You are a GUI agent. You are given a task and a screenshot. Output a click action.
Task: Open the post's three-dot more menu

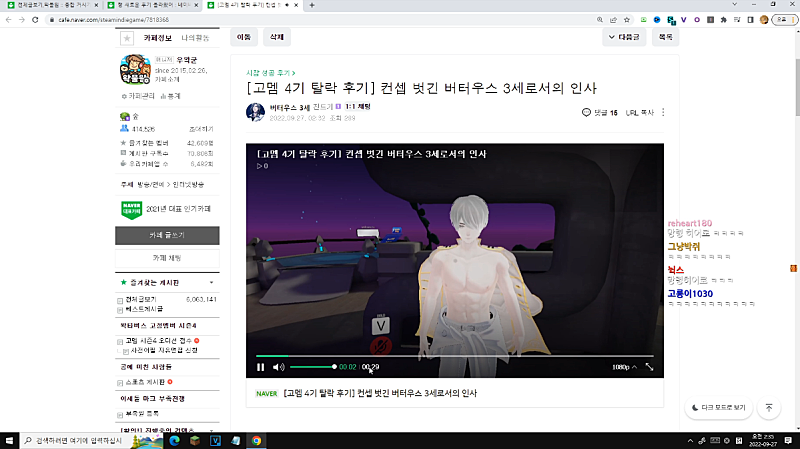click(x=663, y=112)
